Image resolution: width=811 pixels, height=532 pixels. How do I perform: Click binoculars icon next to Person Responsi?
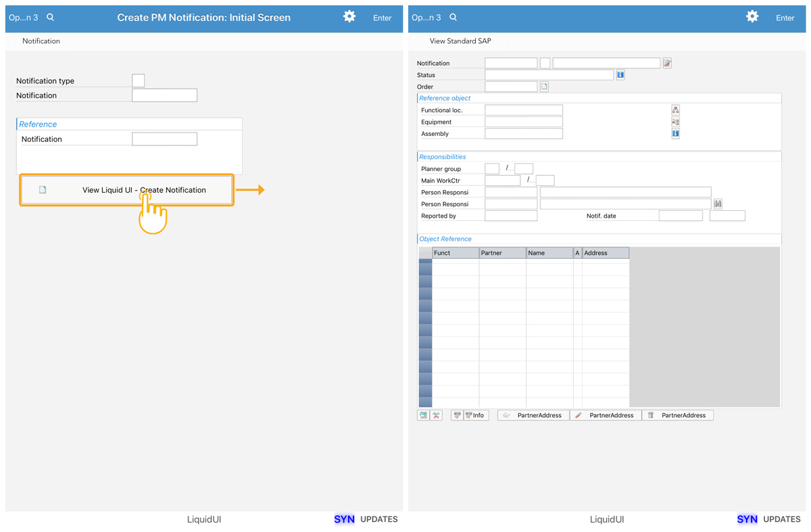tap(718, 203)
